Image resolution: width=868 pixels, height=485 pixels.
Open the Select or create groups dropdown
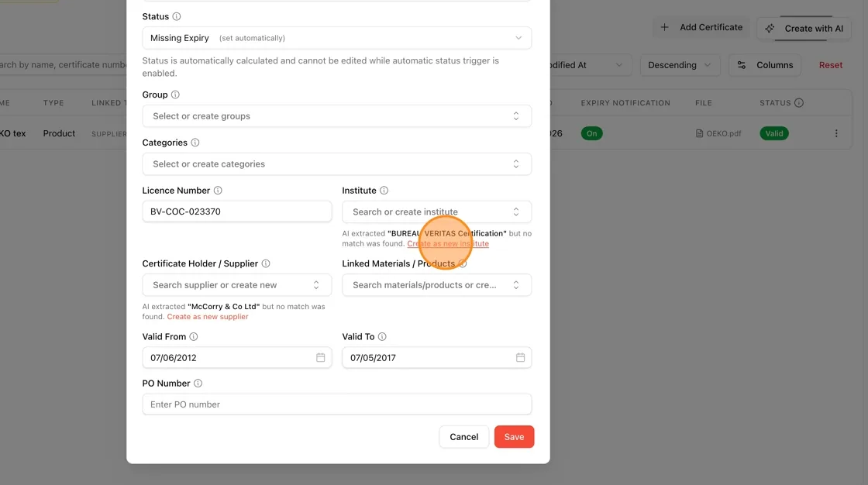337,116
